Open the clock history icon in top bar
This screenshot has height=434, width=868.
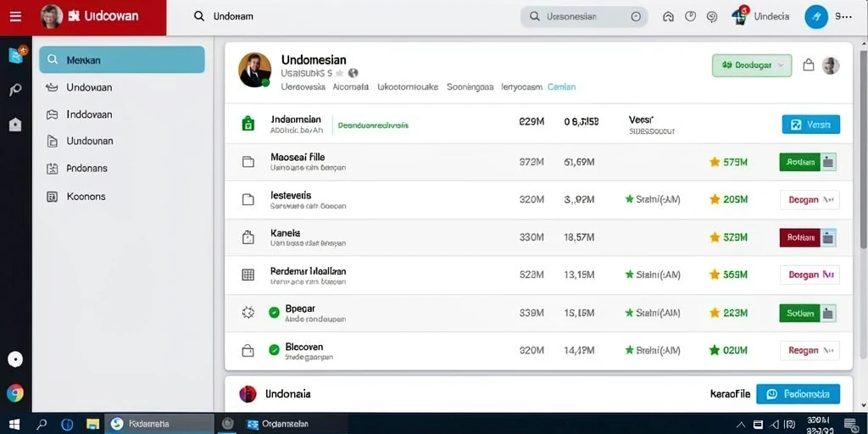coord(690,17)
